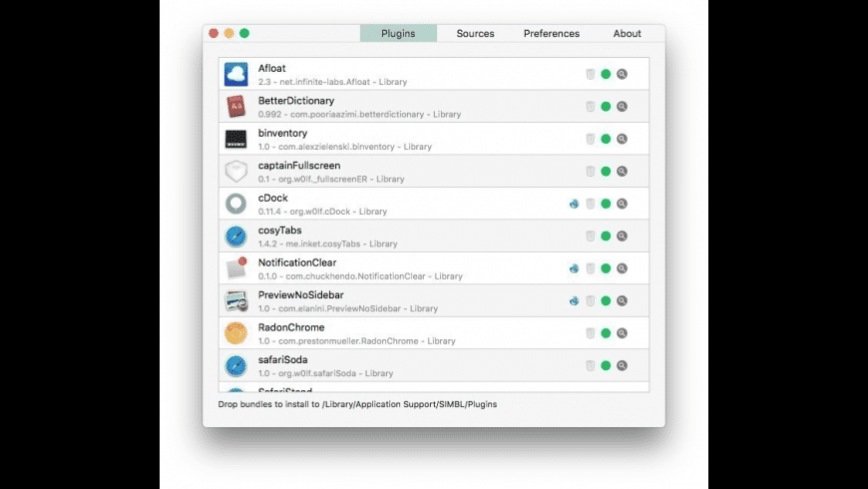Reveal BetterDictionary using its magnifier icon
This screenshot has width=868, height=489.
tap(622, 106)
